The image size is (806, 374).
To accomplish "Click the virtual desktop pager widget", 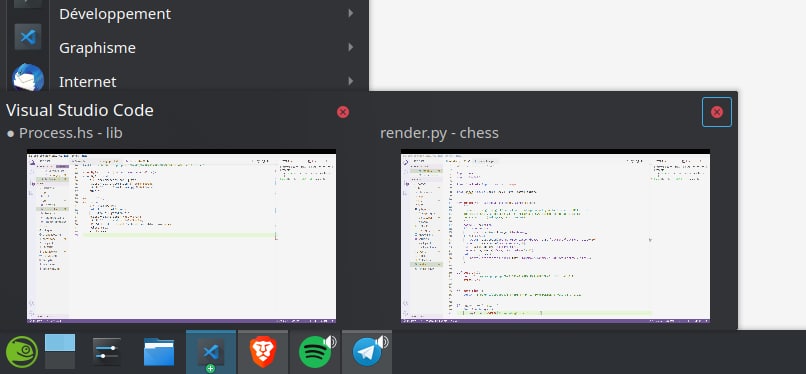I will click(x=60, y=351).
